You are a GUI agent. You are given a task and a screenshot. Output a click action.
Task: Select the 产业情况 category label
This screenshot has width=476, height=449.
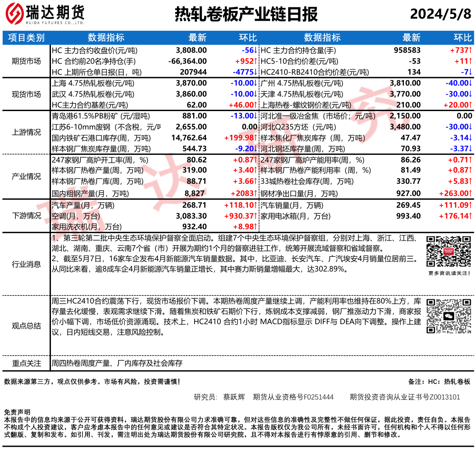(26, 176)
